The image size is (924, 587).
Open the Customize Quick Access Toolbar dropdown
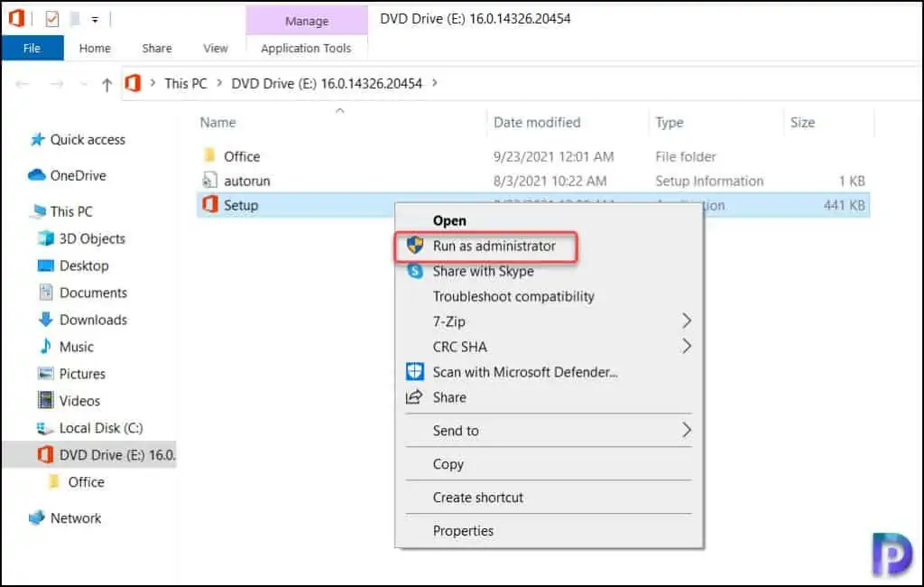pyautogui.click(x=95, y=20)
